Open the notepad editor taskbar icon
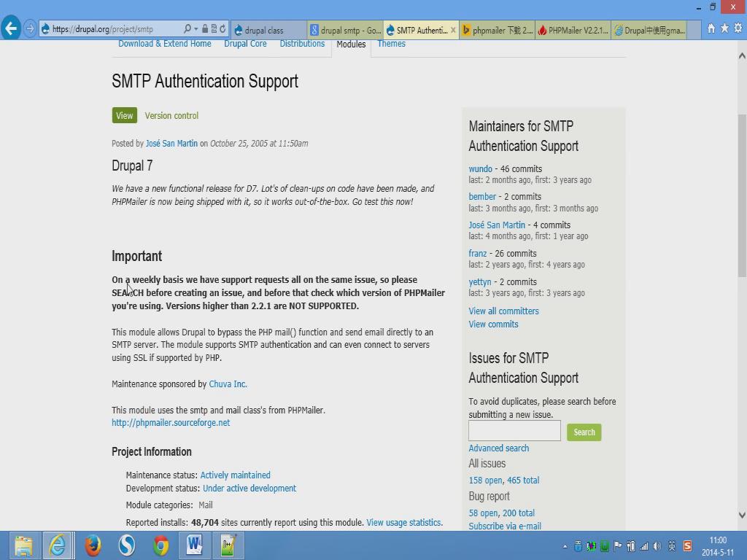 [x=228, y=545]
